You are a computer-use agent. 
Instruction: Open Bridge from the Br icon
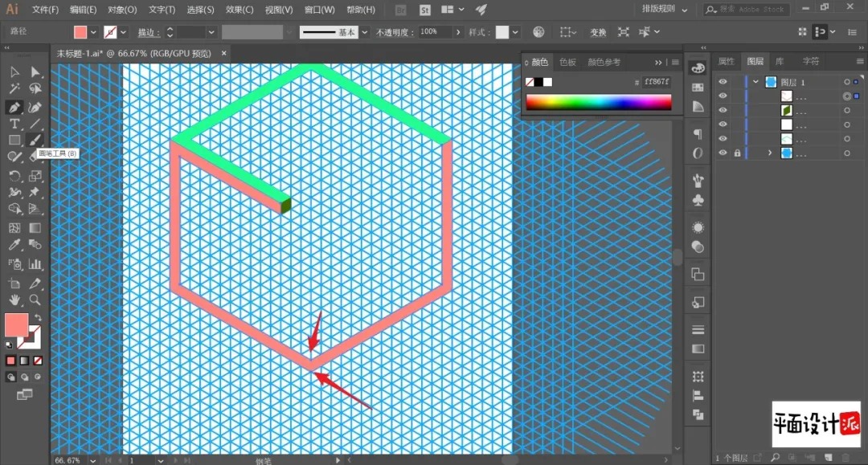(x=401, y=10)
